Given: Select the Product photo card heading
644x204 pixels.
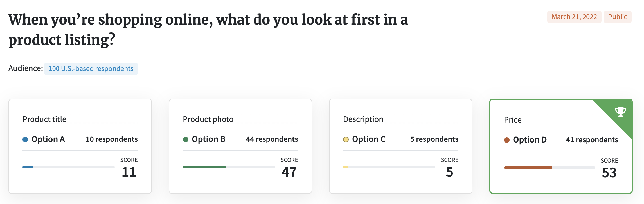Looking at the screenshot, I should tap(208, 119).
